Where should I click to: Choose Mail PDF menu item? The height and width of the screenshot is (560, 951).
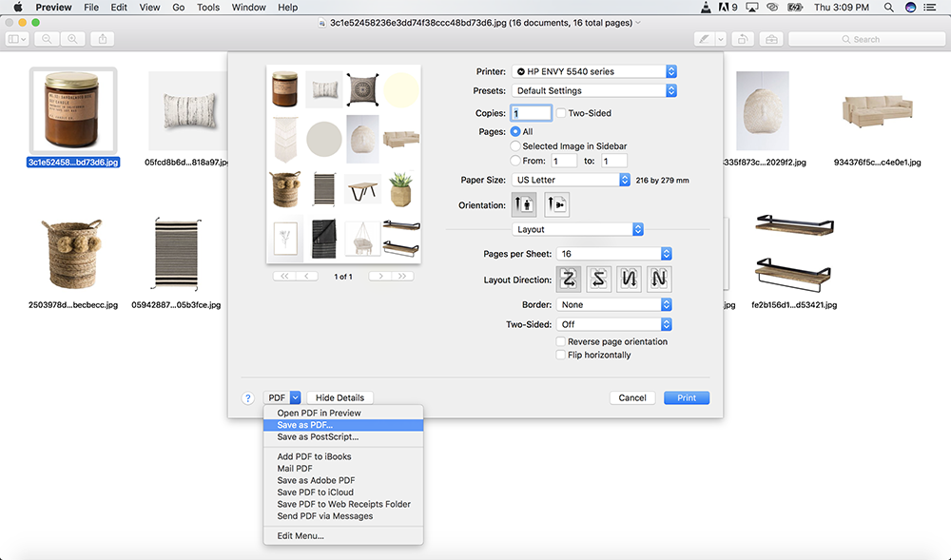click(343, 469)
